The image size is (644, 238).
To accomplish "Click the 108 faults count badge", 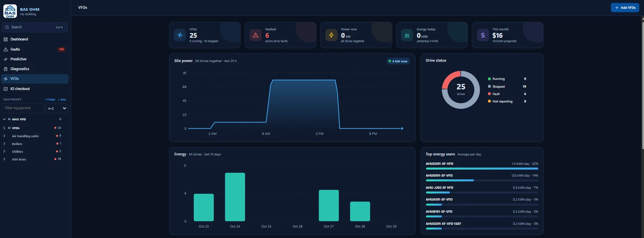I will click(x=62, y=49).
